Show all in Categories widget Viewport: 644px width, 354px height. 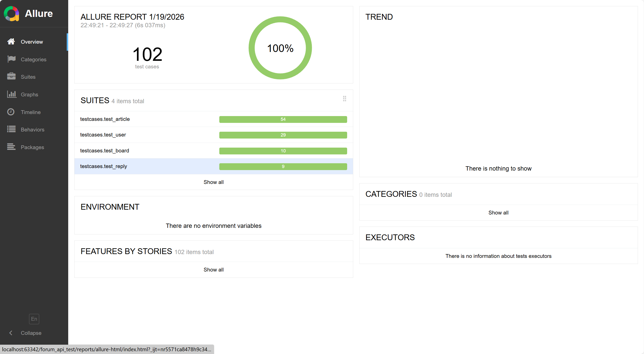[498, 213]
